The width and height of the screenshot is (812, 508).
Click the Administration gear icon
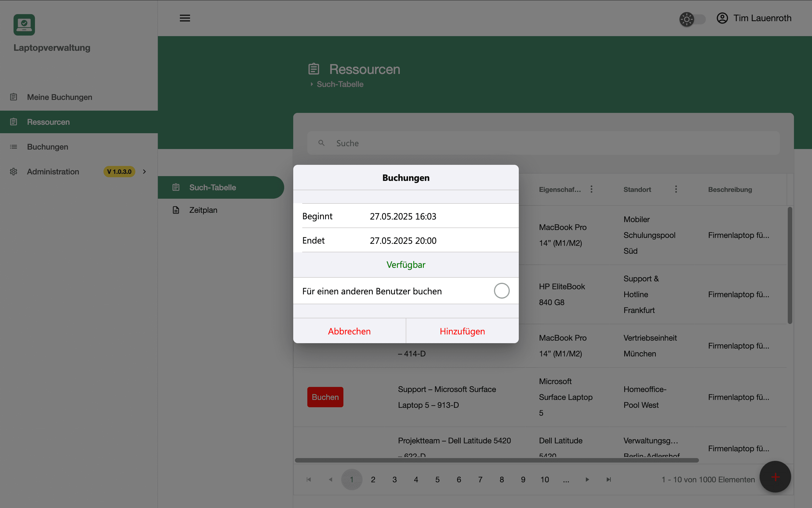[x=14, y=172]
